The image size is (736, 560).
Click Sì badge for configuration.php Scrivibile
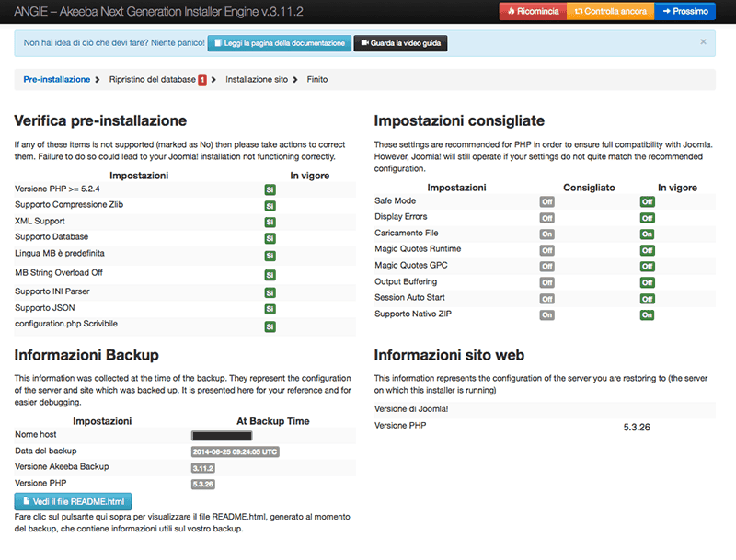(x=270, y=326)
